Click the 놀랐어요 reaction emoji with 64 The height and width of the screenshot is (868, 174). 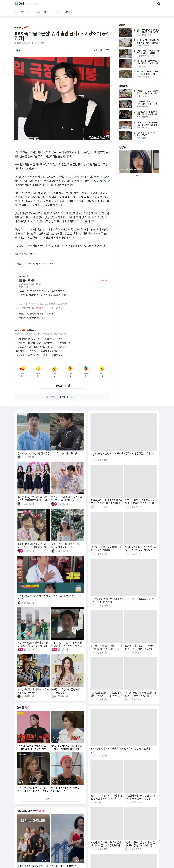point(86,369)
